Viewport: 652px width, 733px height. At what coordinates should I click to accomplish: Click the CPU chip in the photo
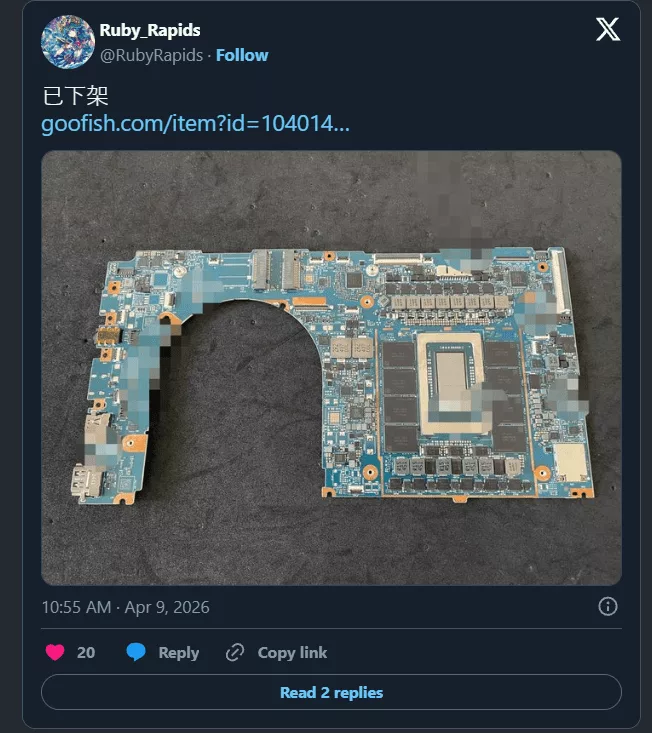click(452, 382)
